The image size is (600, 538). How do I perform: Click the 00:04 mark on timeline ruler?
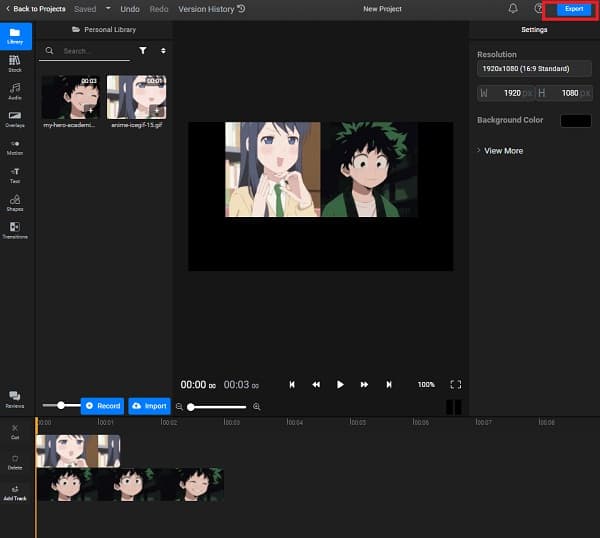click(294, 422)
